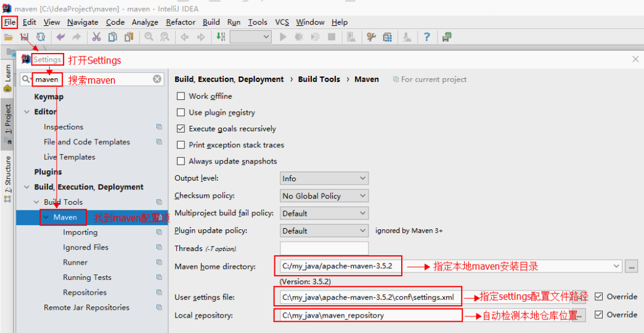Open the Plugin update policy dropdown
Viewport: 644px width, 333px height.
click(324, 231)
